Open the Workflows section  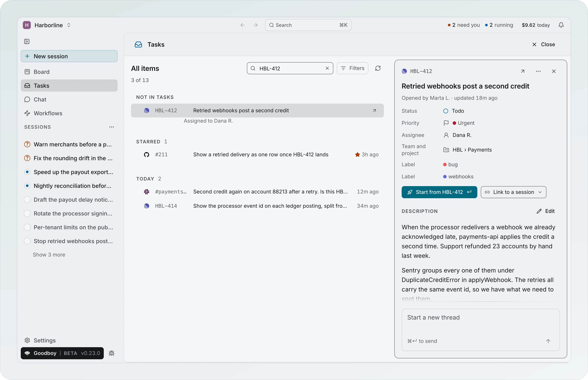[69, 113]
